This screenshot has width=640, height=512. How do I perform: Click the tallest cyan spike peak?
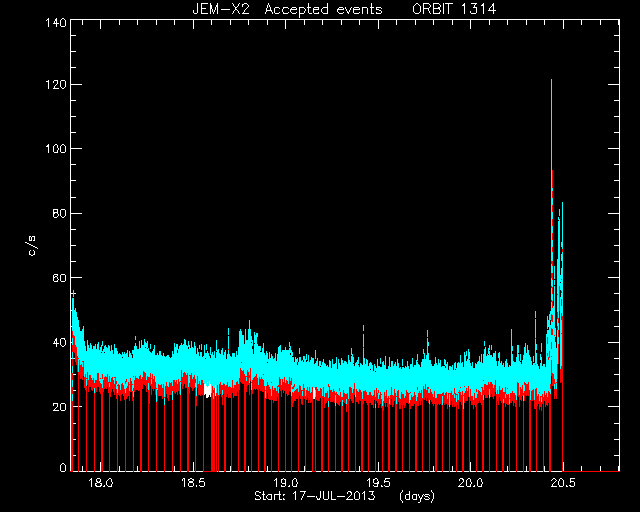pos(551,81)
